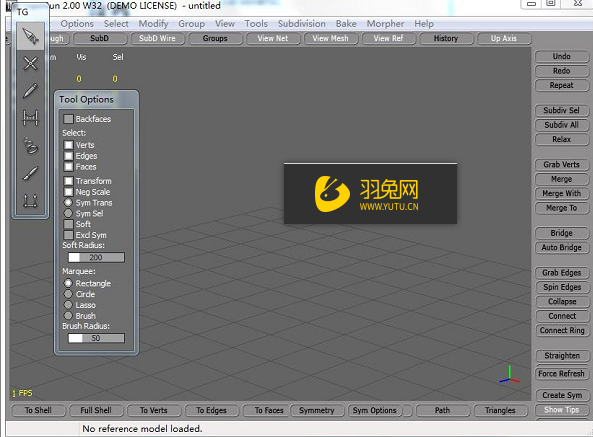The width and height of the screenshot is (593, 437).
Task: Check the Soft option
Action: 68,224
